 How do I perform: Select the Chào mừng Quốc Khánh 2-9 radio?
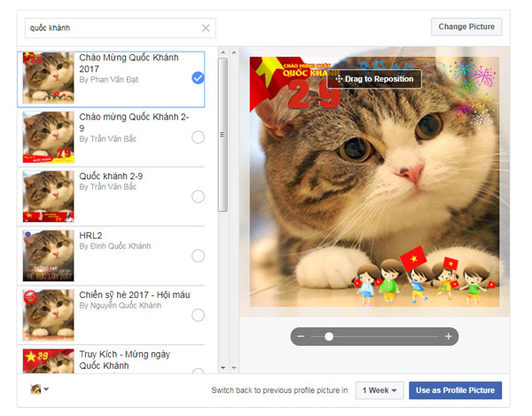pos(198,137)
